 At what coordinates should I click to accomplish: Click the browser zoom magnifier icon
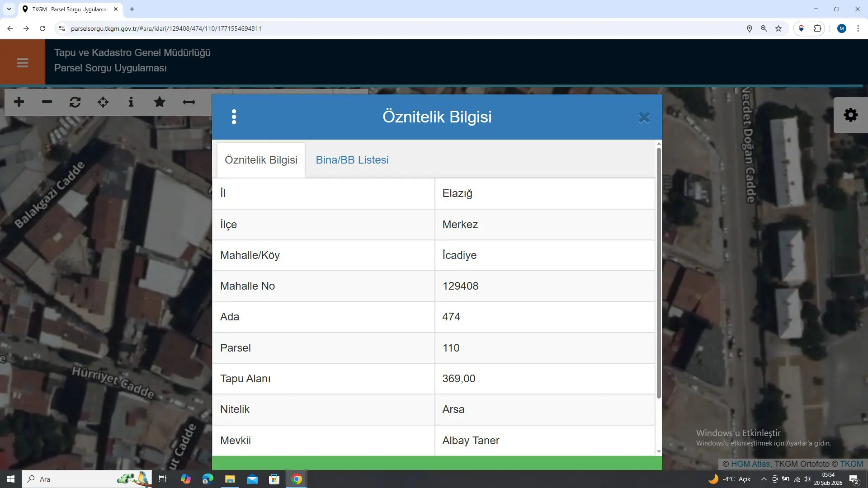pos(764,28)
